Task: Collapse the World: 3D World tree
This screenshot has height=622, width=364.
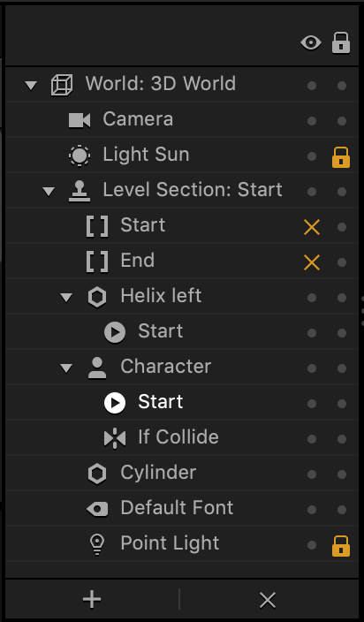Action: [x=31, y=85]
